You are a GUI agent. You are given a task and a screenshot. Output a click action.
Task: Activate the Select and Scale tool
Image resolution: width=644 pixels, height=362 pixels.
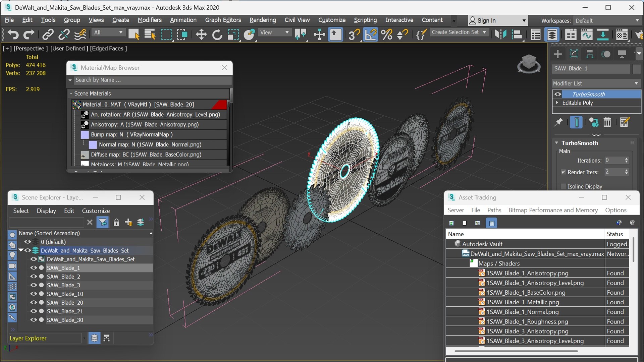(233, 34)
